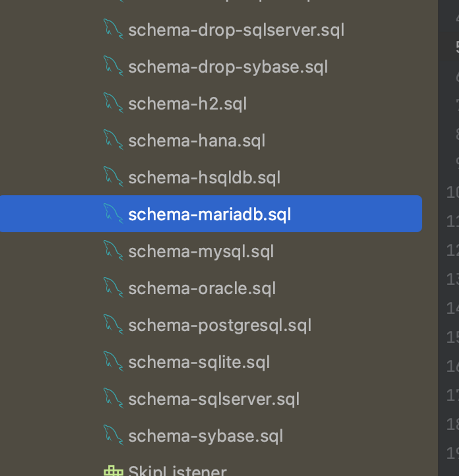Click the SkipListener class icon
The image size is (459, 476).
[x=113, y=471]
